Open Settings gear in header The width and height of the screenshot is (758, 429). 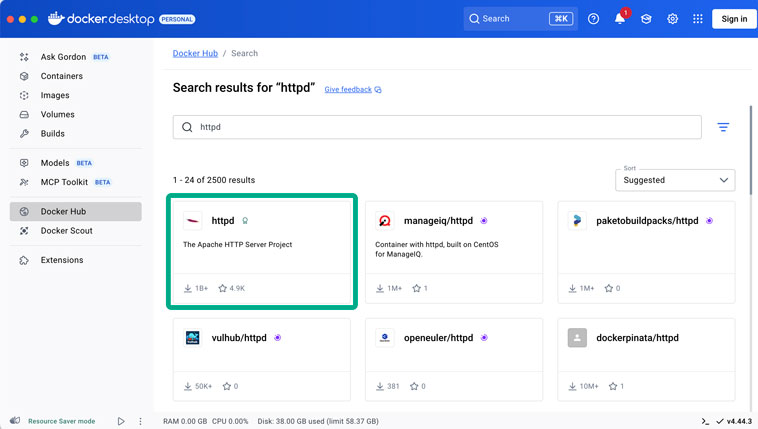672,19
